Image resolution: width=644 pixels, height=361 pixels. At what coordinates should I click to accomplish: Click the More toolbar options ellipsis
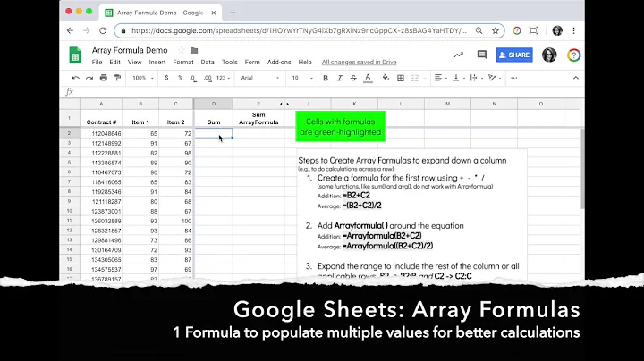coord(513,78)
